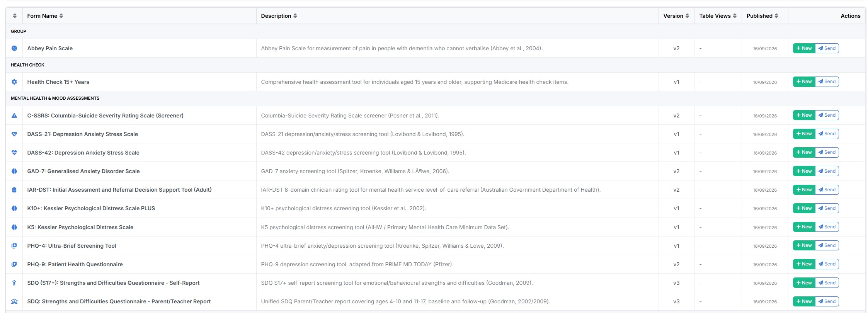Sort the table by Version
Viewport: 868px width, 313px height.
point(676,16)
